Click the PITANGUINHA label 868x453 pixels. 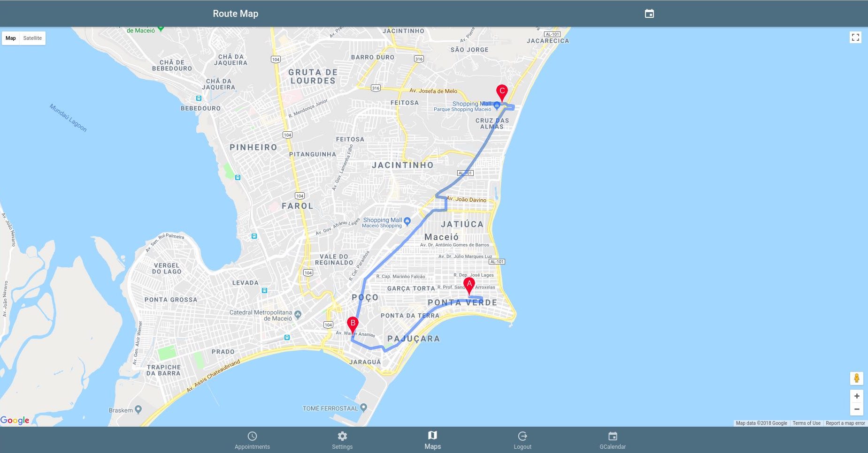coord(313,154)
